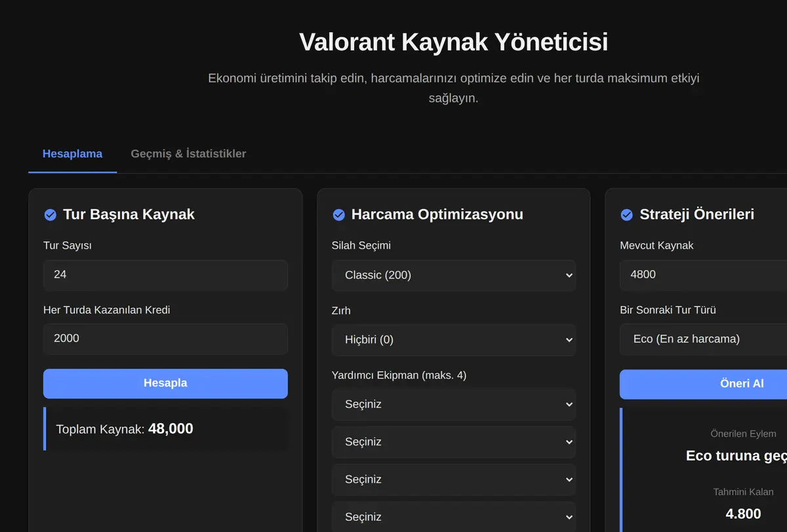
Task: Click check badge icon beside Tur Başına Kaynak
Action: coord(50,215)
